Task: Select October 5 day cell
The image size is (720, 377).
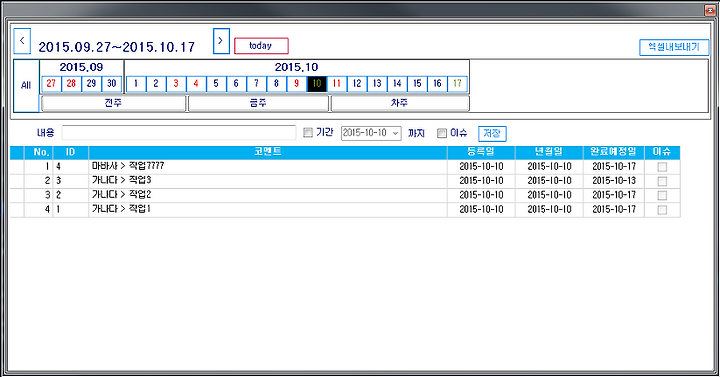Action: point(216,84)
